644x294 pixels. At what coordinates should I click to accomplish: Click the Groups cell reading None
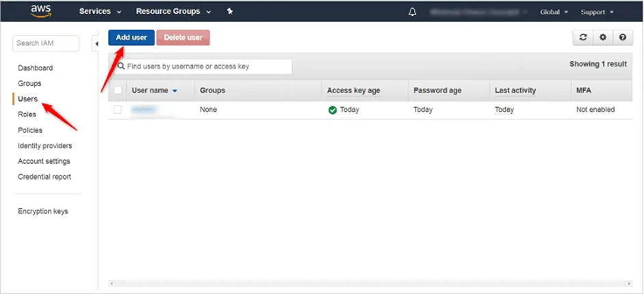click(x=208, y=110)
